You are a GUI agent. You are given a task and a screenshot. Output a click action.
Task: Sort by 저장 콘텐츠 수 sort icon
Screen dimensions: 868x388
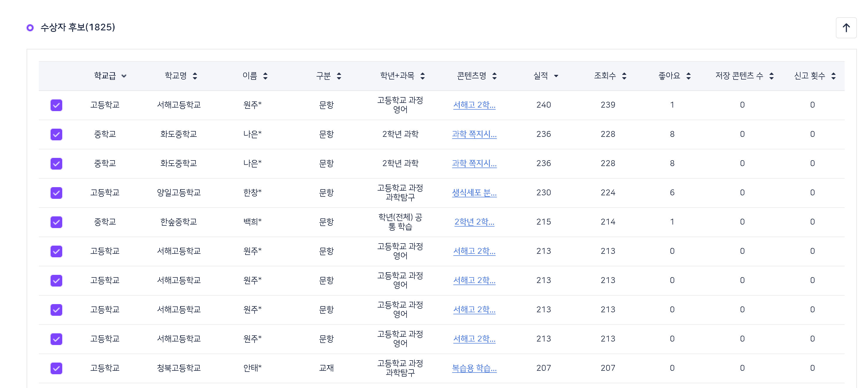pos(772,76)
